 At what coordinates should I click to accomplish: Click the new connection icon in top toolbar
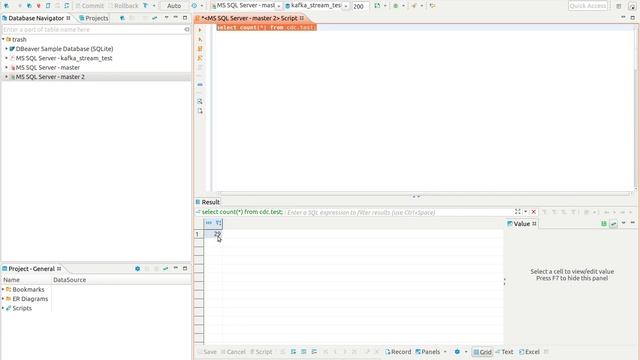point(7,6)
